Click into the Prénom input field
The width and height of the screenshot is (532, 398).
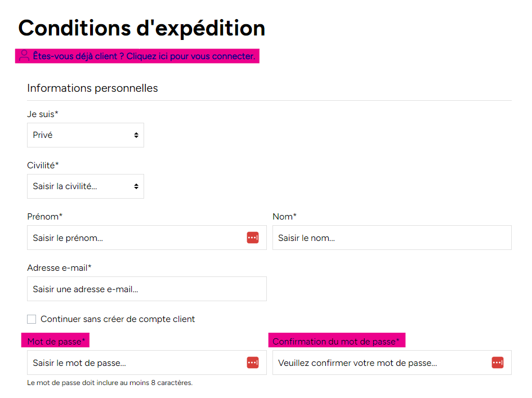tap(147, 238)
